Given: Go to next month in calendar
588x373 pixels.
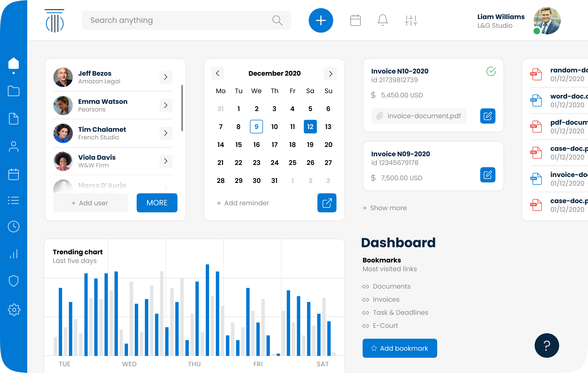Looking at the screenshot, I should [x=330, y=74].
